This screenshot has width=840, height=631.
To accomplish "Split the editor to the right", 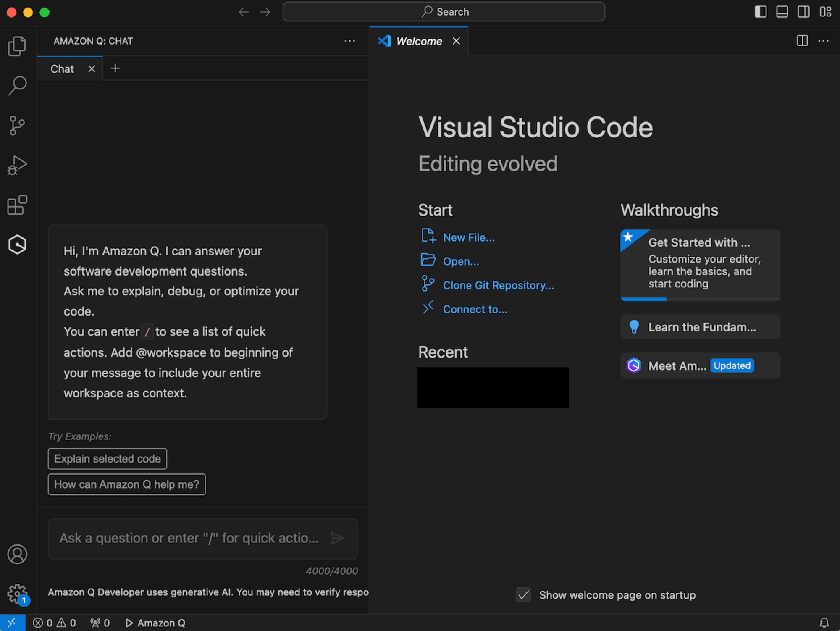I will [802, 41].
